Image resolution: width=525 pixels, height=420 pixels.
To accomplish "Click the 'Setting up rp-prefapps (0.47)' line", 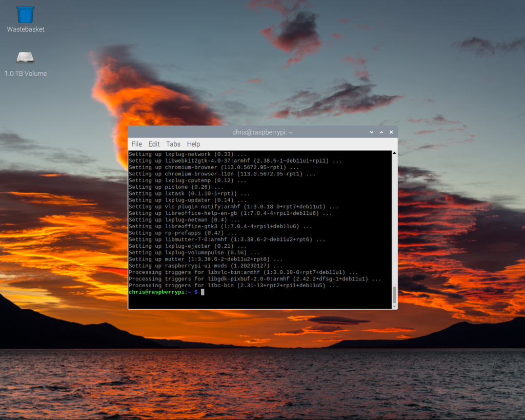I will (183, 233).
